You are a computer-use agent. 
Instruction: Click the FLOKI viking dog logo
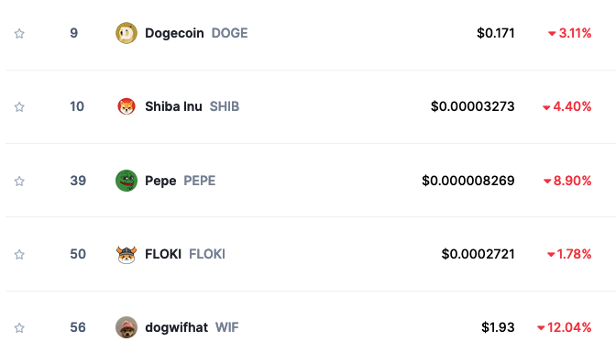click(126, 254)
